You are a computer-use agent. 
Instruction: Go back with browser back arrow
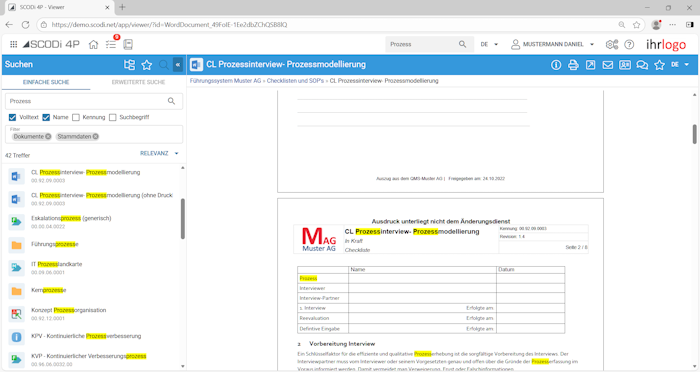(x=9, y=25)
